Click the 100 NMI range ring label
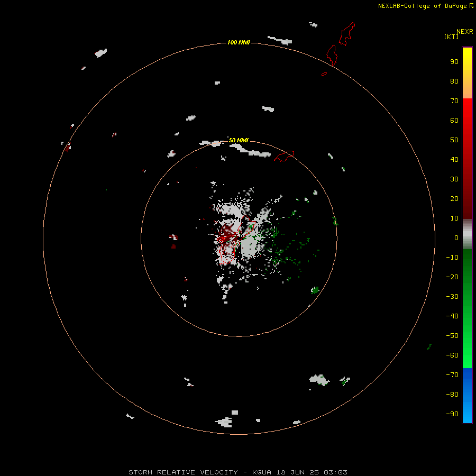Screen dimensions: 476x476 239,42
